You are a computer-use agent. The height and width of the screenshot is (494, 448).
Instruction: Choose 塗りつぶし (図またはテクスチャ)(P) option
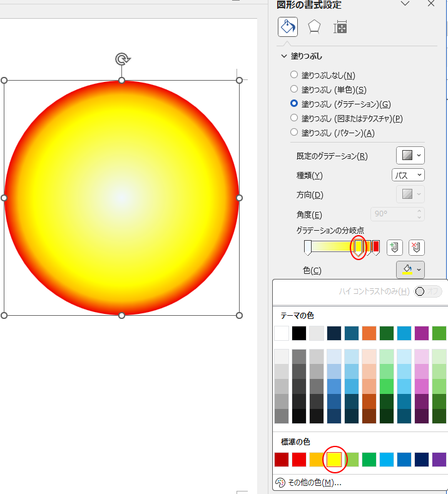(x=346, y=118)
